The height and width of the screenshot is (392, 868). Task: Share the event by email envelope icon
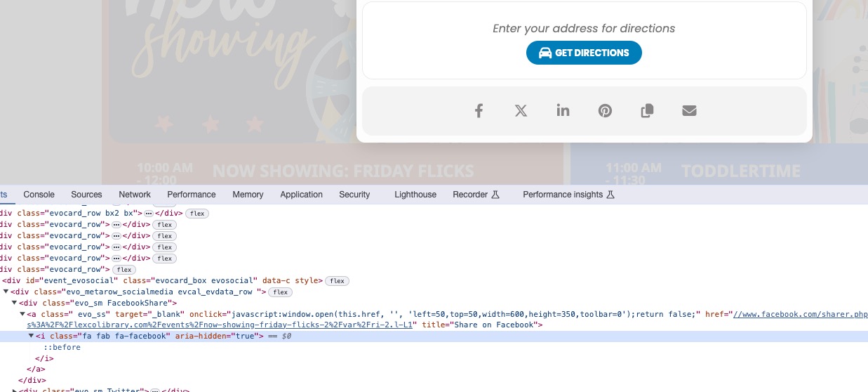[689, 111]
